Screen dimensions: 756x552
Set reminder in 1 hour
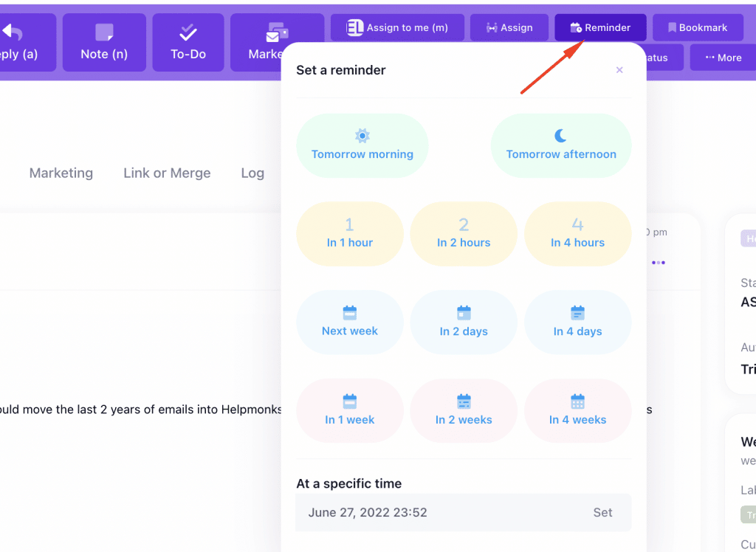349,234
